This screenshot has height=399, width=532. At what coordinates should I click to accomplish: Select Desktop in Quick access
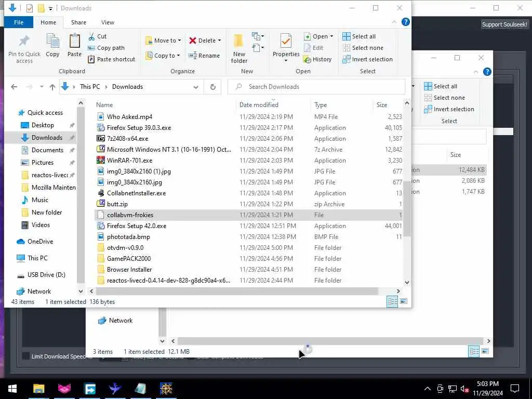[x=43, y=125]
